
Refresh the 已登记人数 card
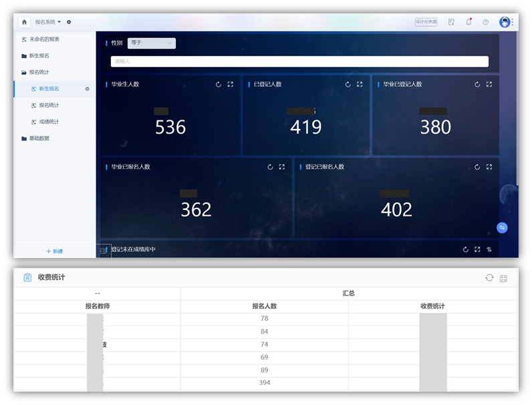tap(348, 84)
